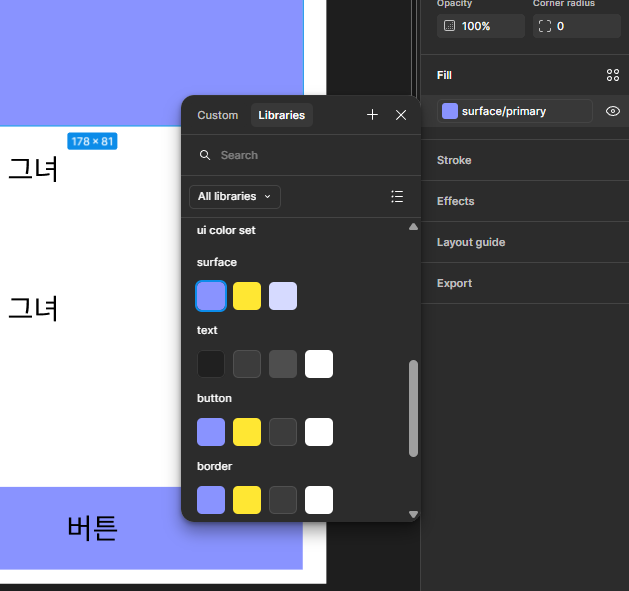Open the Layout guide section

[x=471, y=242]
